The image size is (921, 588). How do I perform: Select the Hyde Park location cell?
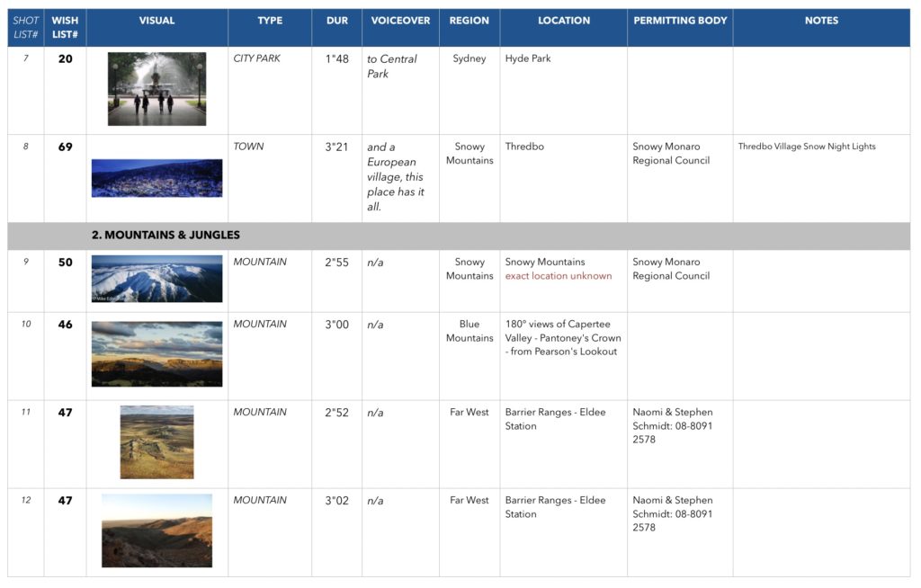coord(564,91)
